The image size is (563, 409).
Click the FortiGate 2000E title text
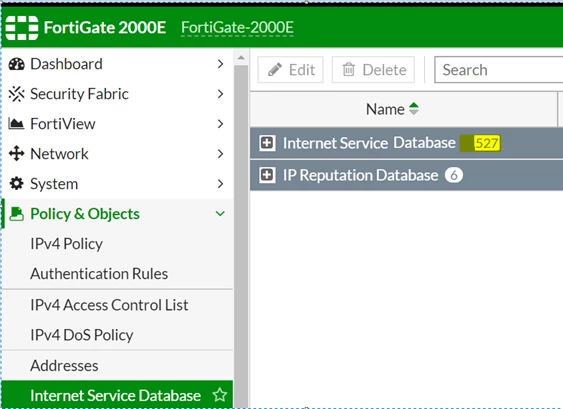(x=105, y=28)
